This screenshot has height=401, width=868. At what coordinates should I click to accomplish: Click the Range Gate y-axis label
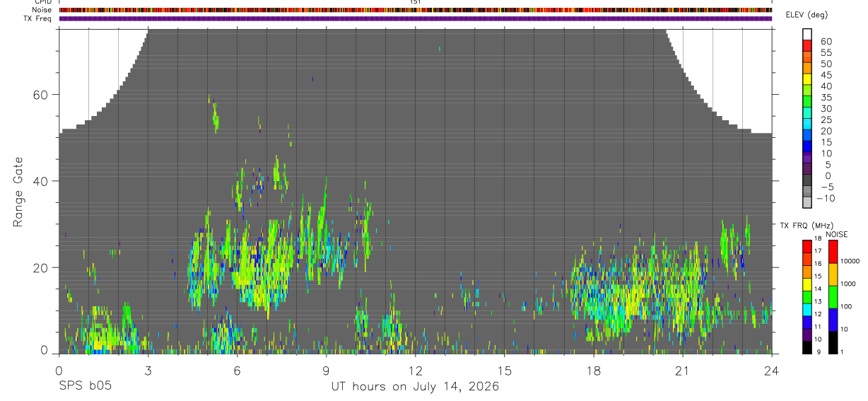(18, 192)
